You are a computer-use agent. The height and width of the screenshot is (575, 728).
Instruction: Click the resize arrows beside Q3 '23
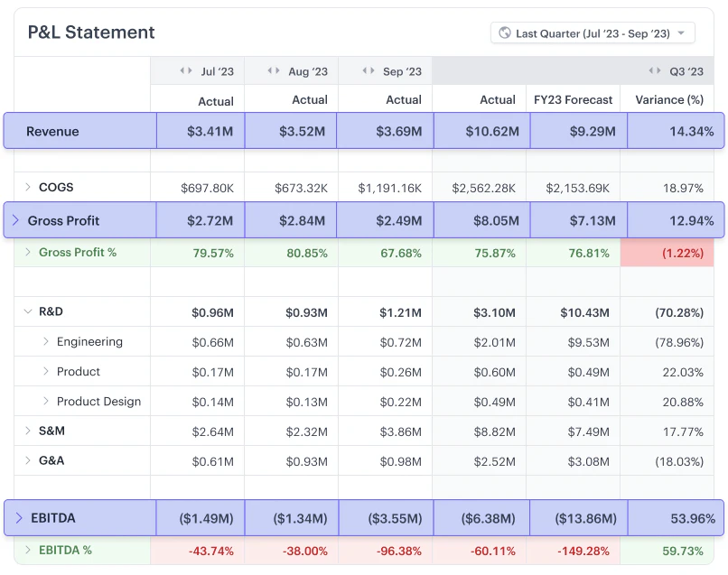coord(655,71)
